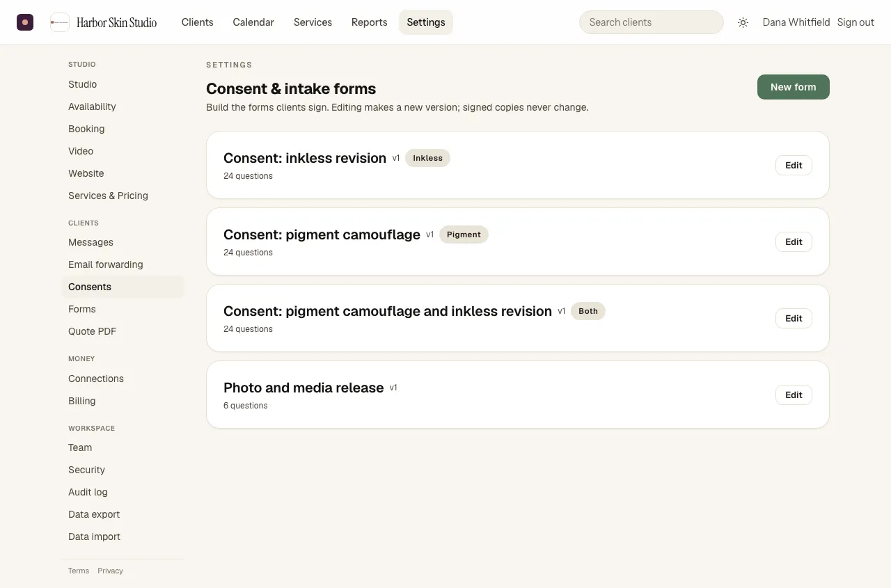This screenshot has height=588, width=891.
Task: Open Billing settings
Action: click(123, 401)
